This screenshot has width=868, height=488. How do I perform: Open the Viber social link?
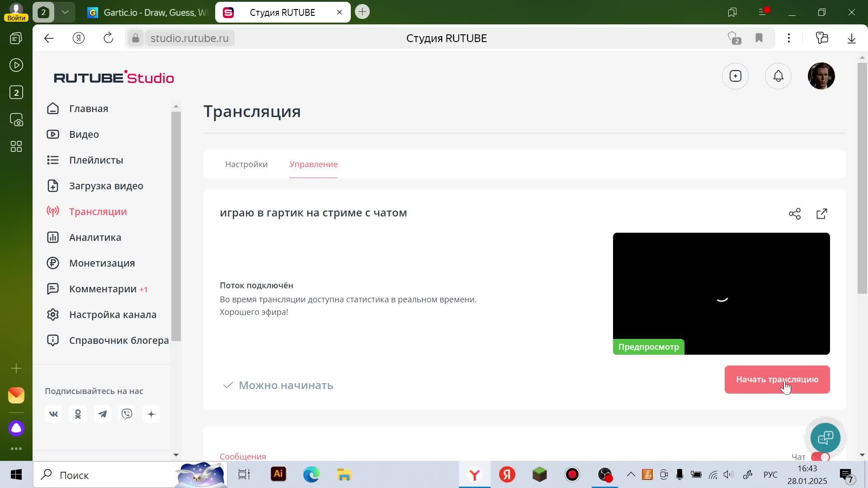click(x=127, y=414)
